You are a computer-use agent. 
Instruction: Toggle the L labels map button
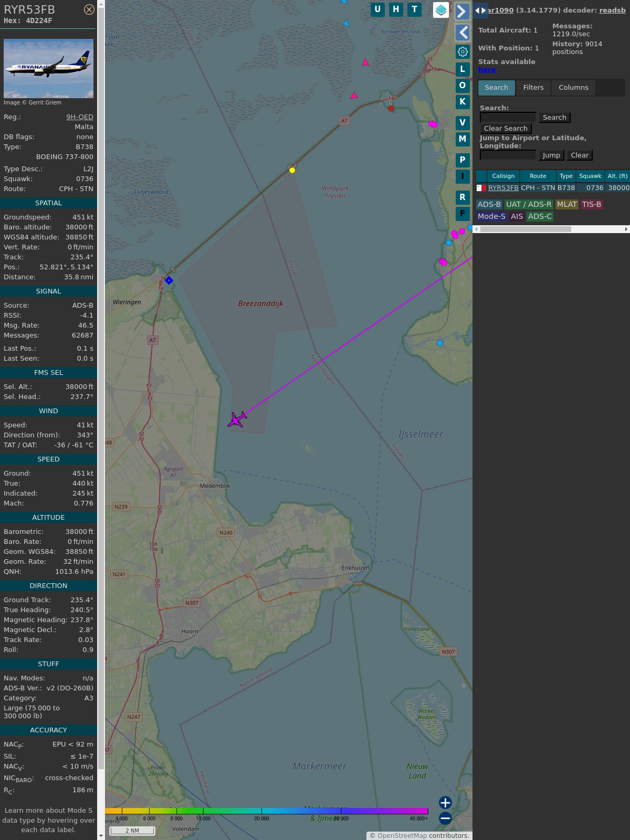point(463,69)
